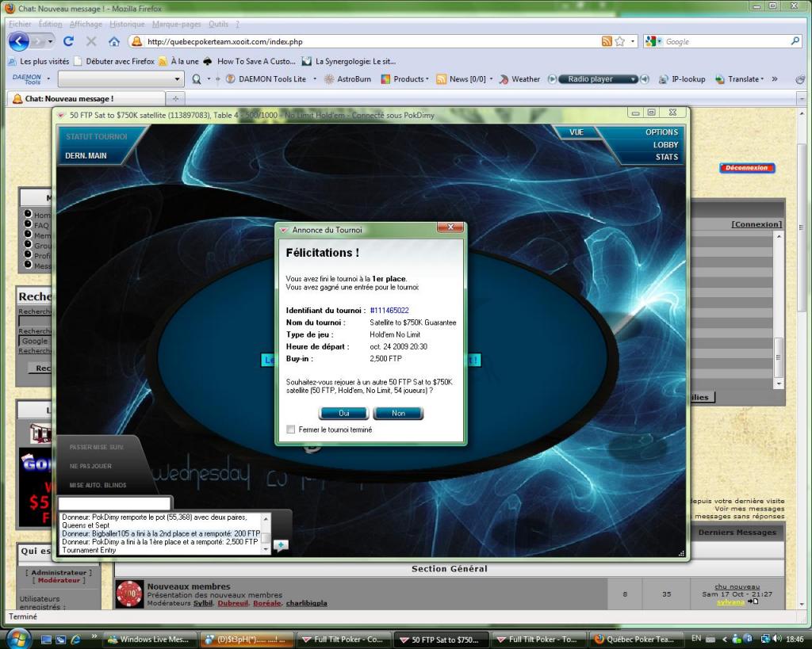The height and width of the screenshot is (649, 812).
Task: Show more toolbar items chevron
Action: click(775, 79)
